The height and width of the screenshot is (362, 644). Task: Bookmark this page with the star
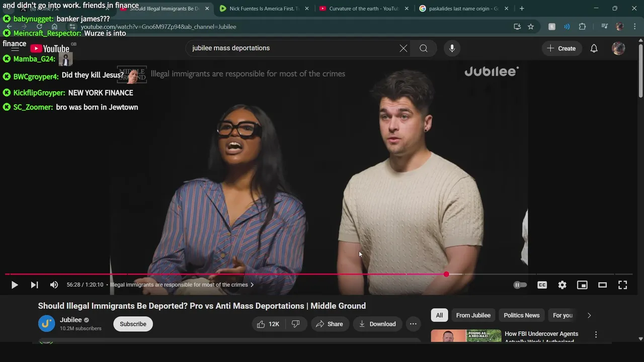(531, 27)
